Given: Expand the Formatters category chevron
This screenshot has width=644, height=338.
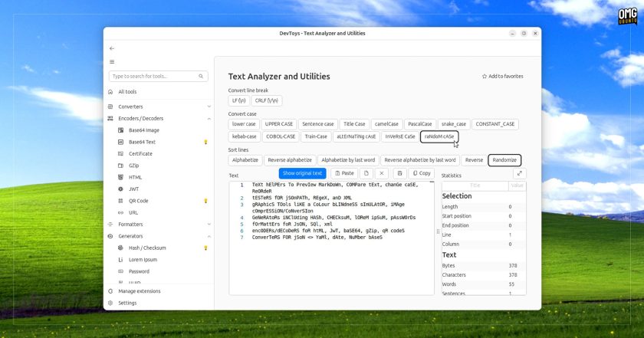Looking at the screenshot, I should click(209, 225).
